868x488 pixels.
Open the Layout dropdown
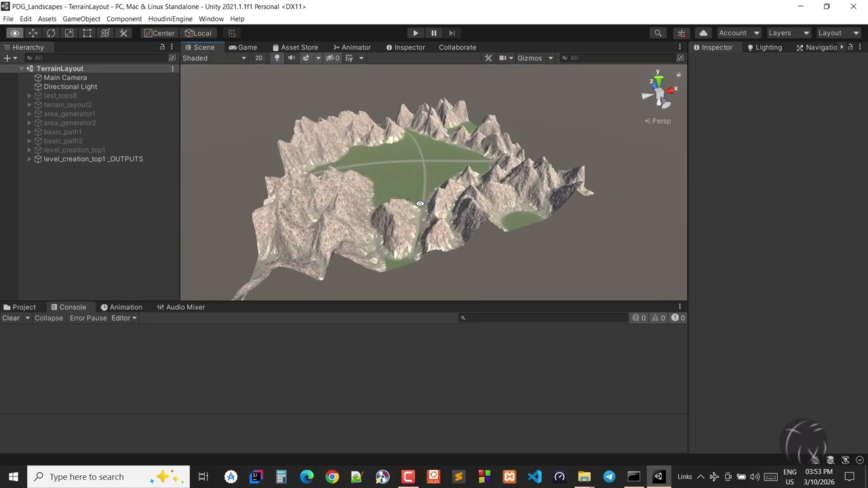[838, 33]
